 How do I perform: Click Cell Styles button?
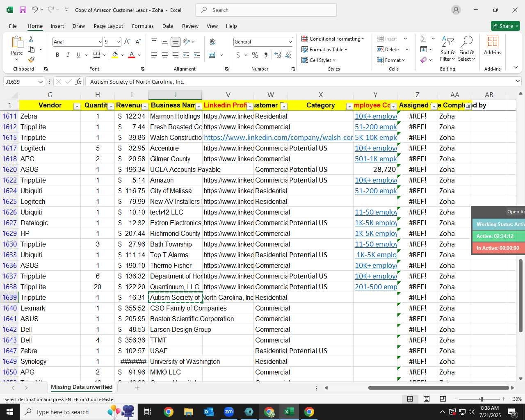pyautogui.click(x=319, y=60)
